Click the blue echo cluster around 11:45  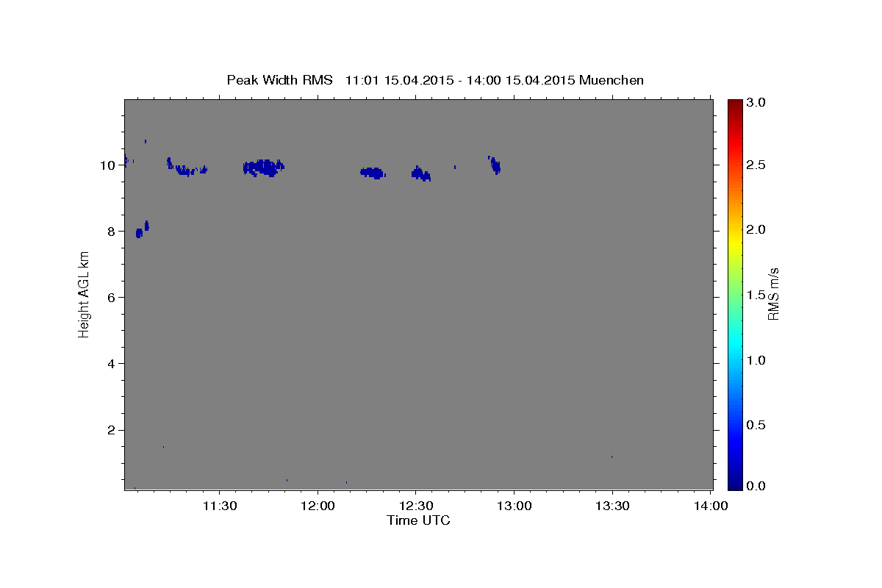point(263,168)
